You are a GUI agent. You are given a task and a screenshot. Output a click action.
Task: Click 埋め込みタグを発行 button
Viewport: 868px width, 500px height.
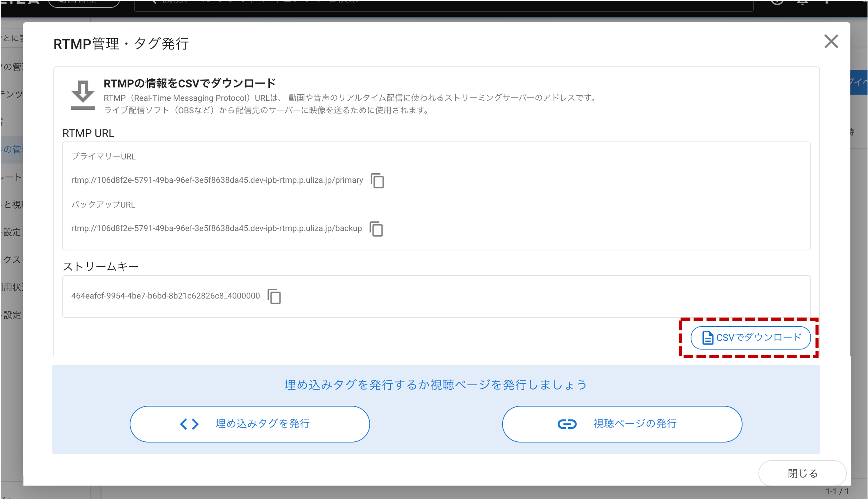(x=250, y=424)
